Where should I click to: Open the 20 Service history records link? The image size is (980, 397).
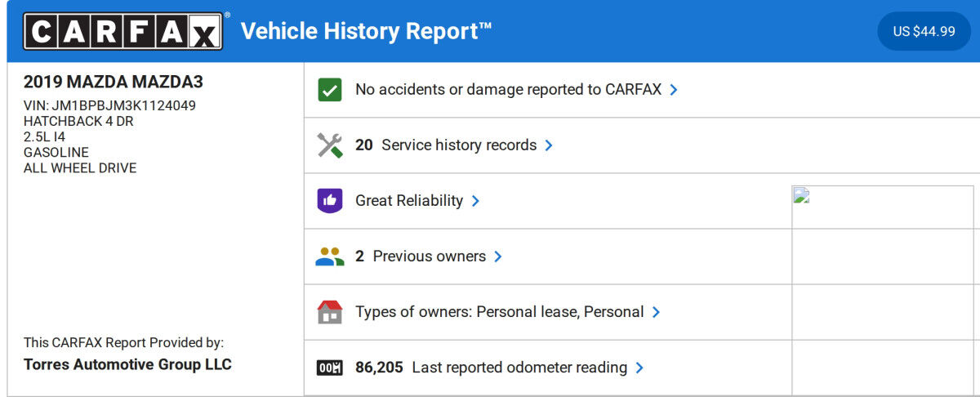pos(446,145)
